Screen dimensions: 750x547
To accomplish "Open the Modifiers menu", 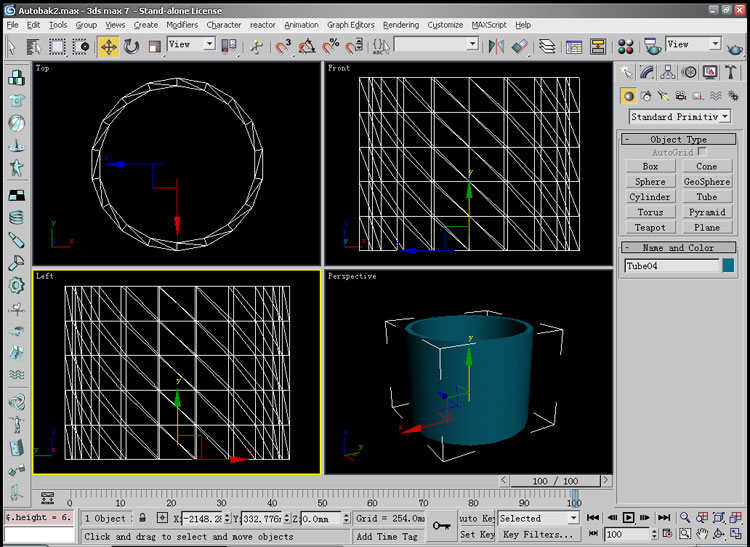I will (182, 24).
